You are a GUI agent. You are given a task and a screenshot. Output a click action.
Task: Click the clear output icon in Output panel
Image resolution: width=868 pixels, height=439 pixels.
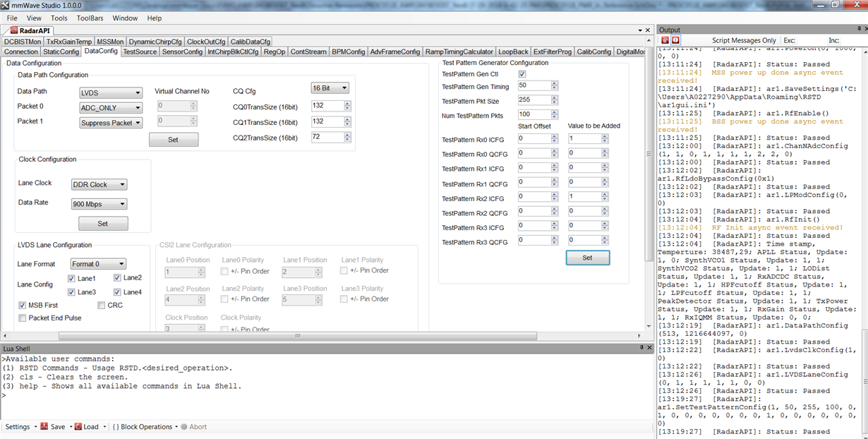[665, 40]
